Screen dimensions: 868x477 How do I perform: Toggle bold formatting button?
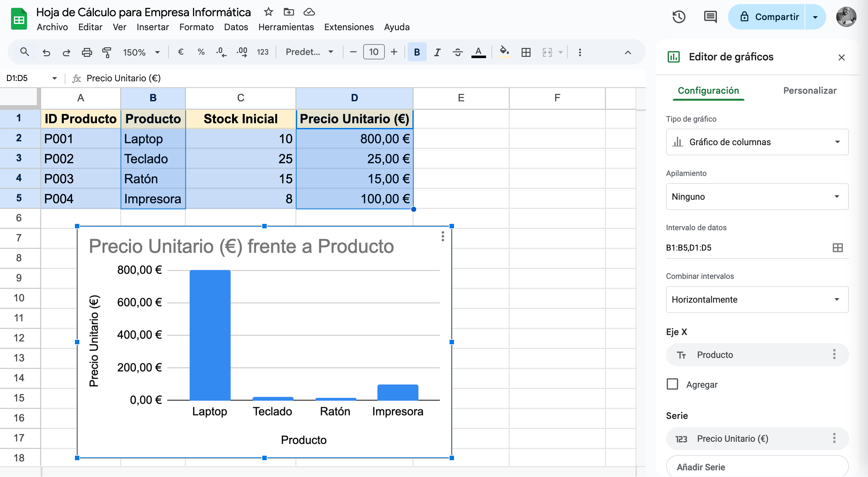(x=417, y=52)
